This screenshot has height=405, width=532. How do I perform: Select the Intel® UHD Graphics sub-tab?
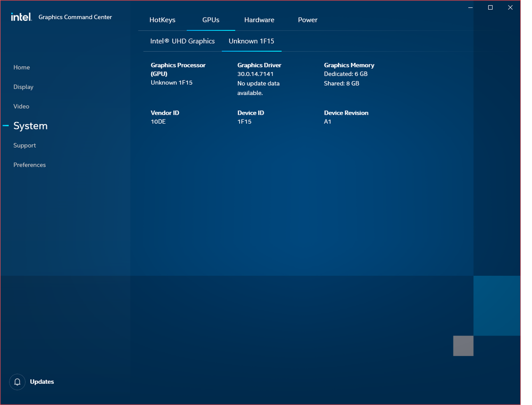pos(183,41)
